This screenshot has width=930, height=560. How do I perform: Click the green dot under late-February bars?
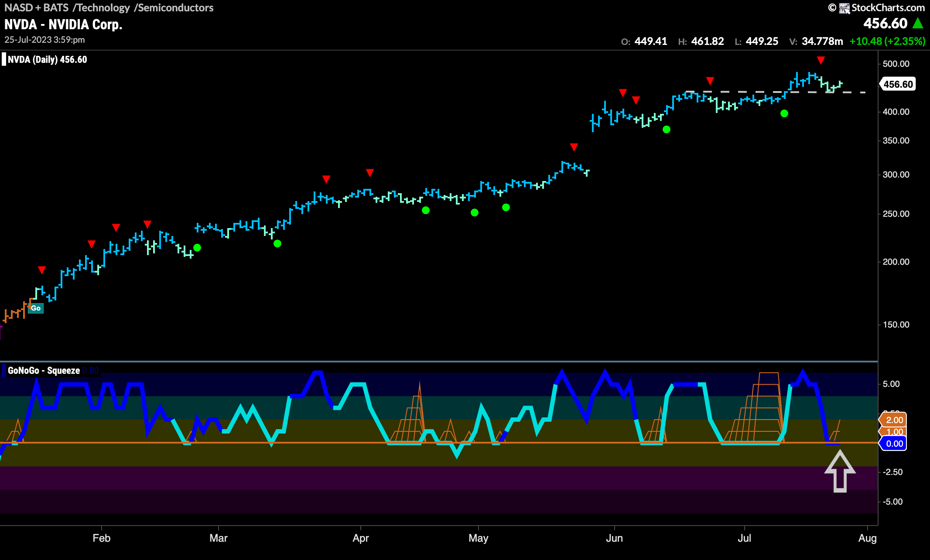click(x=197, y=248)
